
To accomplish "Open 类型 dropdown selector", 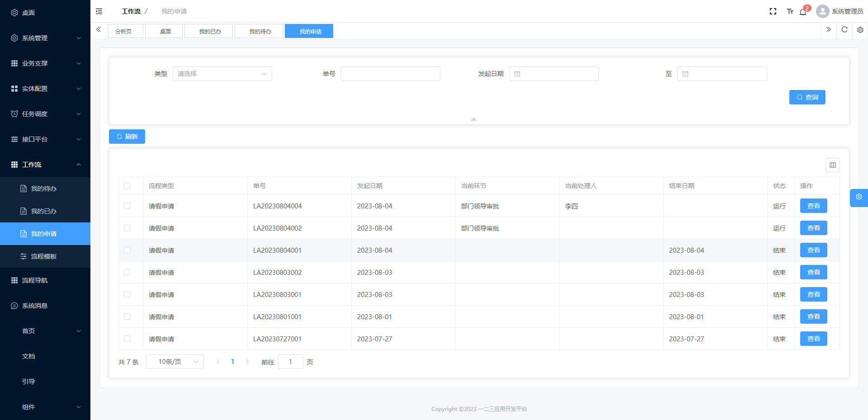I will tap(222, 74).
